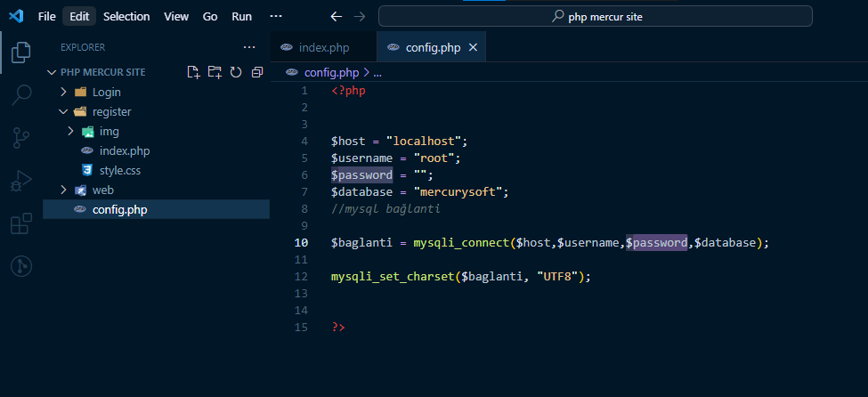Click the PHP file icon on index.php tab

tap(287, 47)
